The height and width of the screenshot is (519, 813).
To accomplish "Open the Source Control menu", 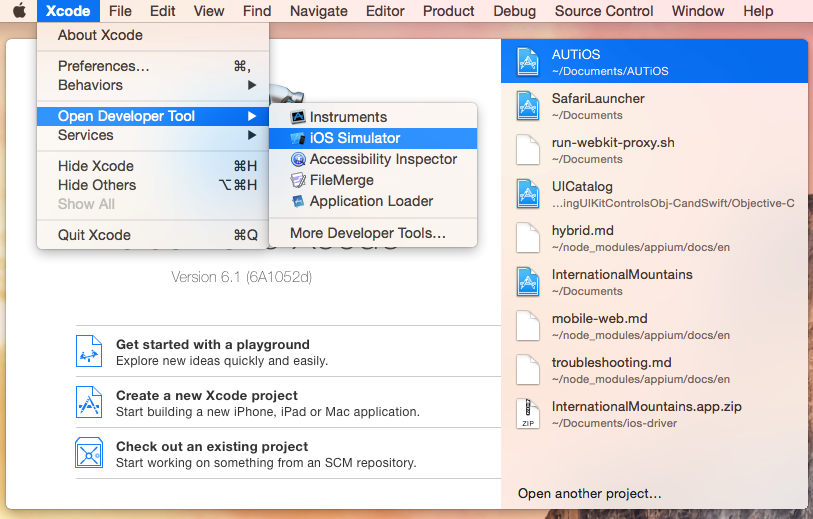I will [x=604, y=11].
